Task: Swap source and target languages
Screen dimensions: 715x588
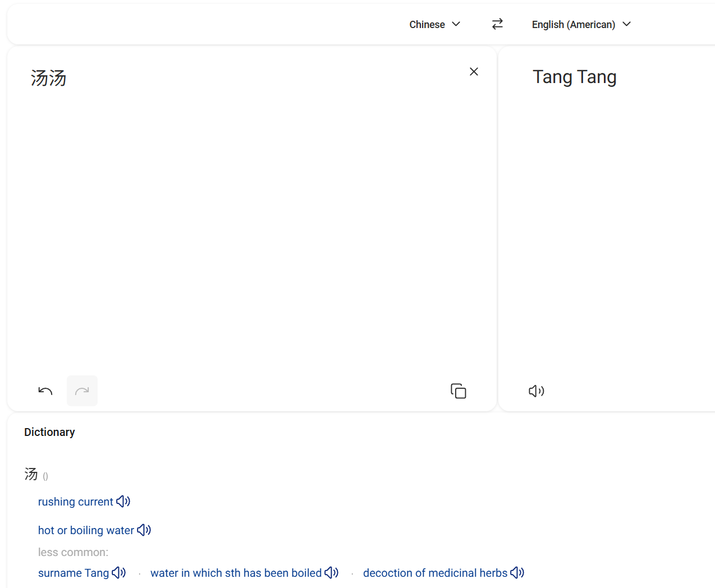Action: pyautogui.click(x=497, y=24)
